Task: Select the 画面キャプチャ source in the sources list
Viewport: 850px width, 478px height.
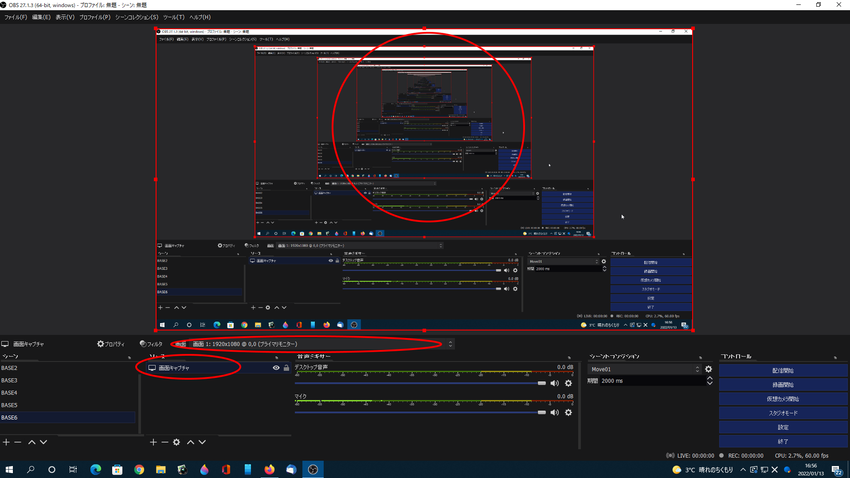Action: pos(219,368)
